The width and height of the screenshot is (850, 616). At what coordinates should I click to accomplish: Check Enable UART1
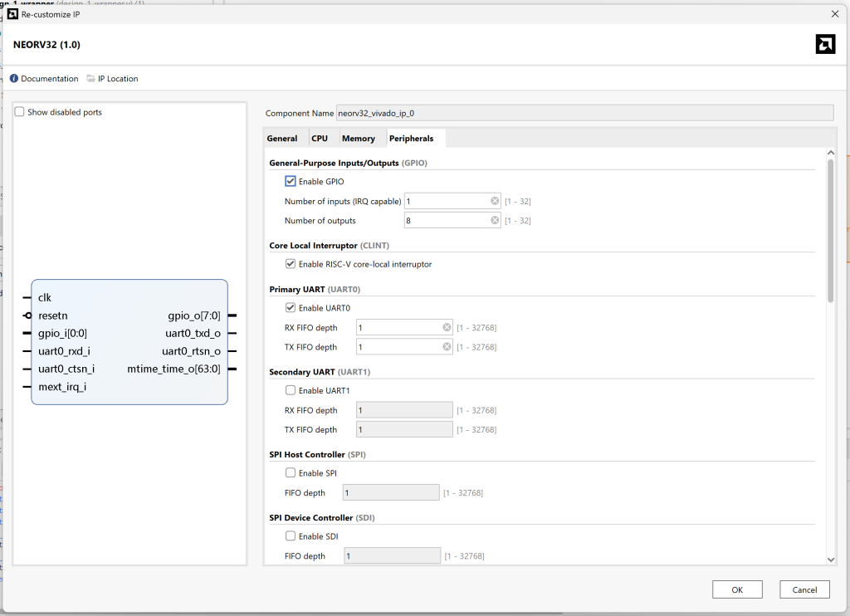pyautogui.click(x=291, y=390)
